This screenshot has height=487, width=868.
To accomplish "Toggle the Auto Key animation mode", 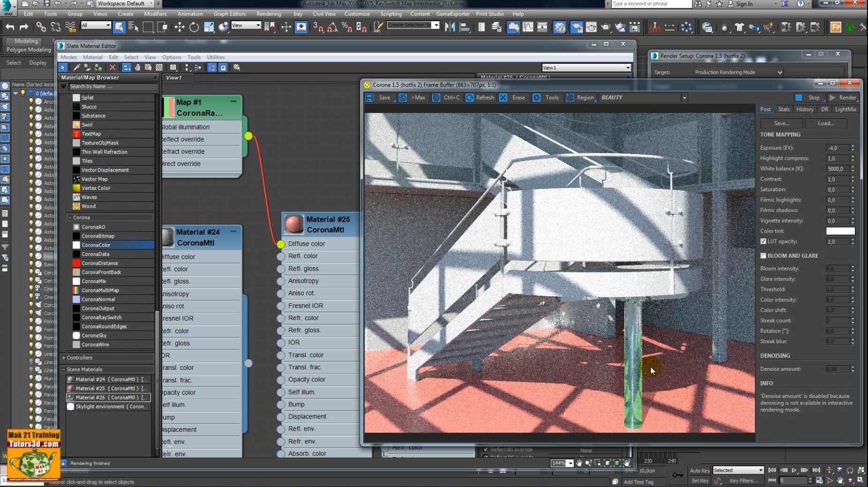I will pyautogui.click(x=699, y=470).
